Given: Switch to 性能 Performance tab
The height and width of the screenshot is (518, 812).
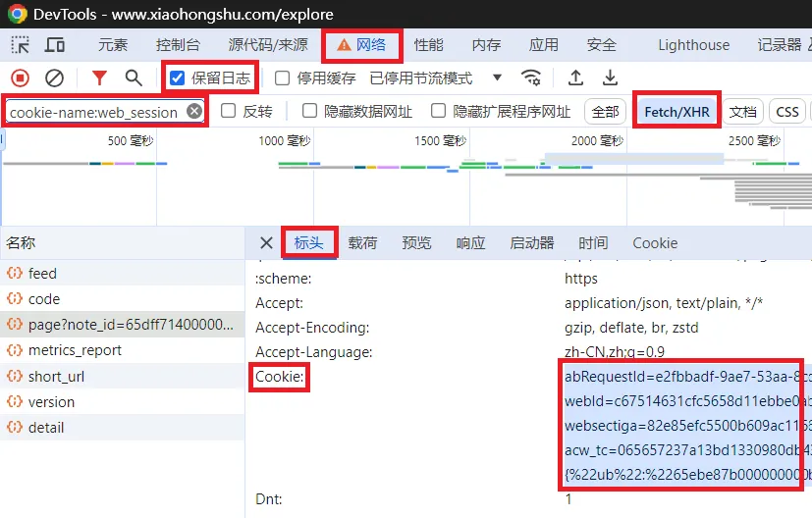Looking at the screenshot, I should [x=429, y=45].
